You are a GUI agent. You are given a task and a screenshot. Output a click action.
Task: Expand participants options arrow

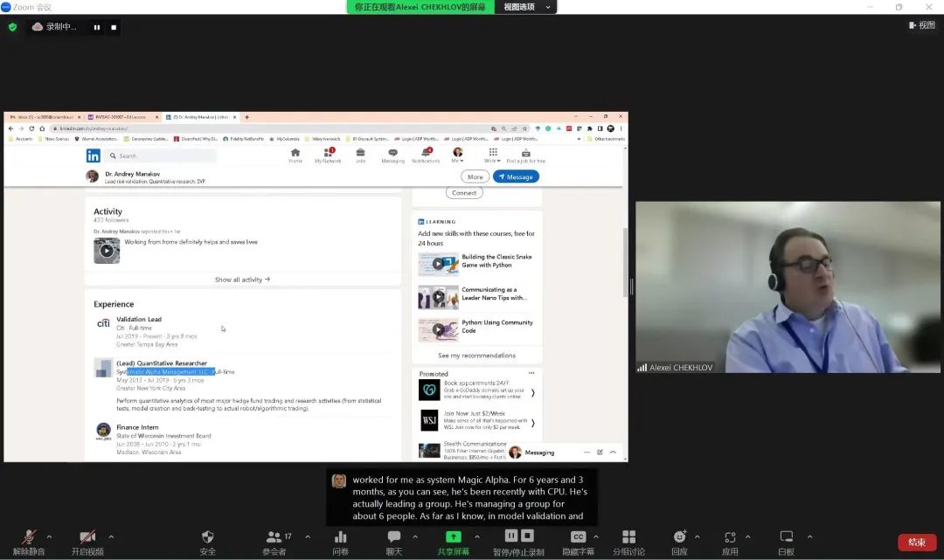pos(308,536)
